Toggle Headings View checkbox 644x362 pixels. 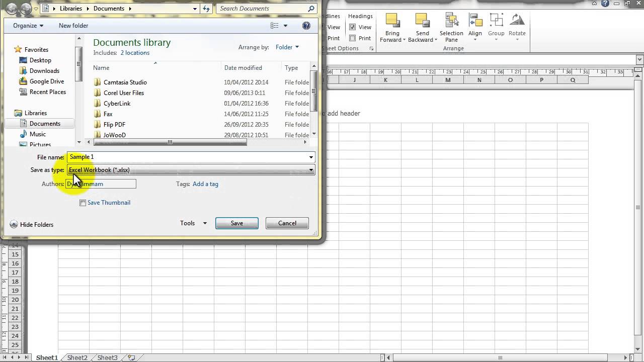(352, 27)
